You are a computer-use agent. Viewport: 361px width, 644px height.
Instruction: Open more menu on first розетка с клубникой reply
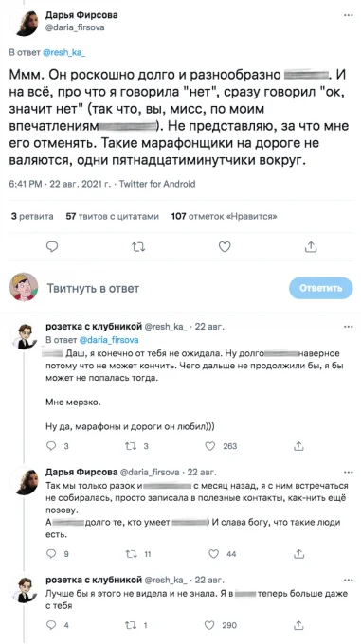(348, 327)
